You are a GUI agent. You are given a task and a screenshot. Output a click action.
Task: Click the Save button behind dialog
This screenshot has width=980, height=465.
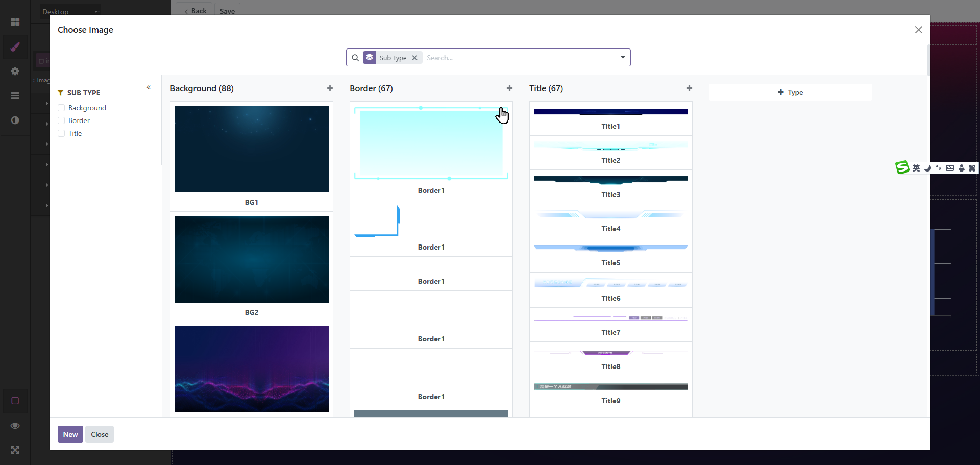227,10
